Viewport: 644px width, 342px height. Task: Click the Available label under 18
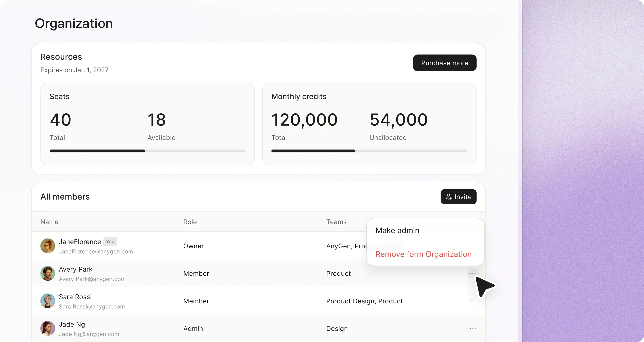click(161, 138)
